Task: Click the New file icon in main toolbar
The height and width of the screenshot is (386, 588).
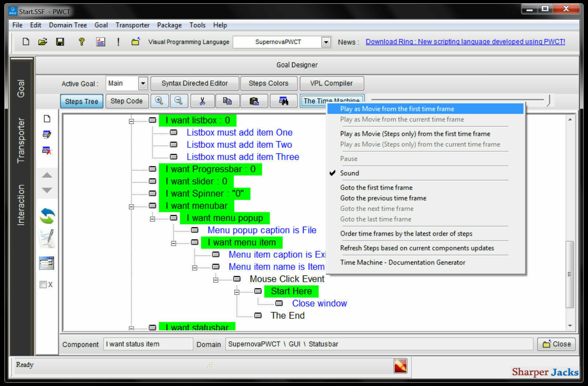Action: coord(26,42)
